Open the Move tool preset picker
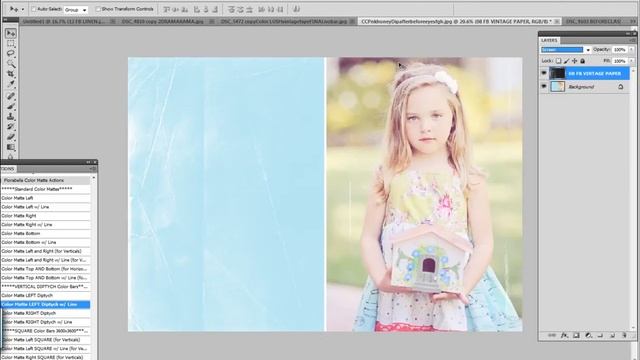Viewport: 640px width, 360px height. click(x=22, y=9)
